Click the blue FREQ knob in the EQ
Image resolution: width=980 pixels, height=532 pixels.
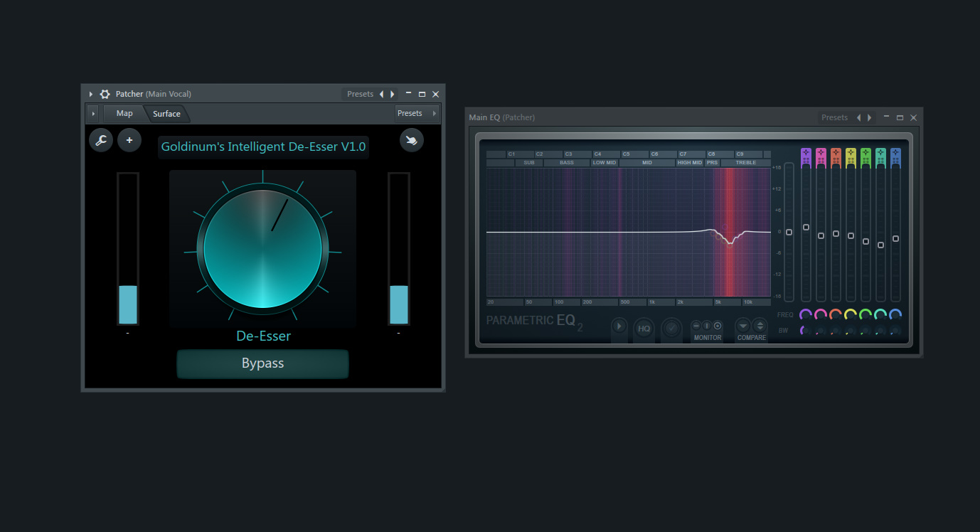pos(895,314)
